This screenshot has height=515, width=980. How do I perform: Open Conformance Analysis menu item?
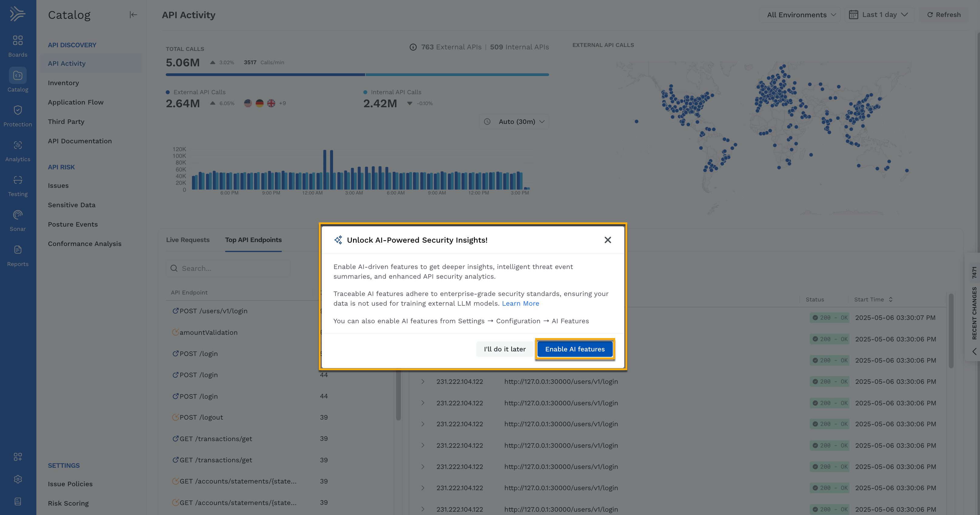[x=85, y=244]
